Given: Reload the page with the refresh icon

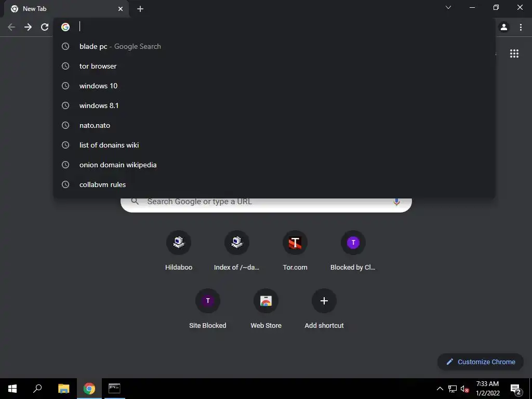Looking at the screenshot, I should 45,27.
